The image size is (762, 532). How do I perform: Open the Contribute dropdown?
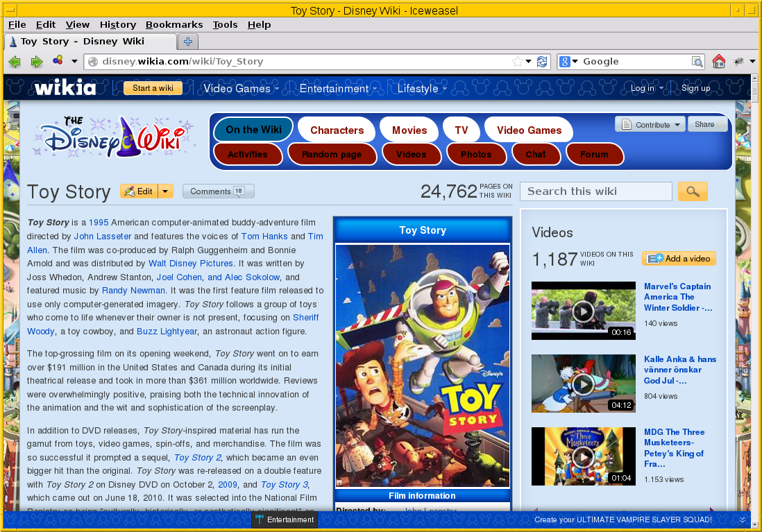[x=650, y=123]
